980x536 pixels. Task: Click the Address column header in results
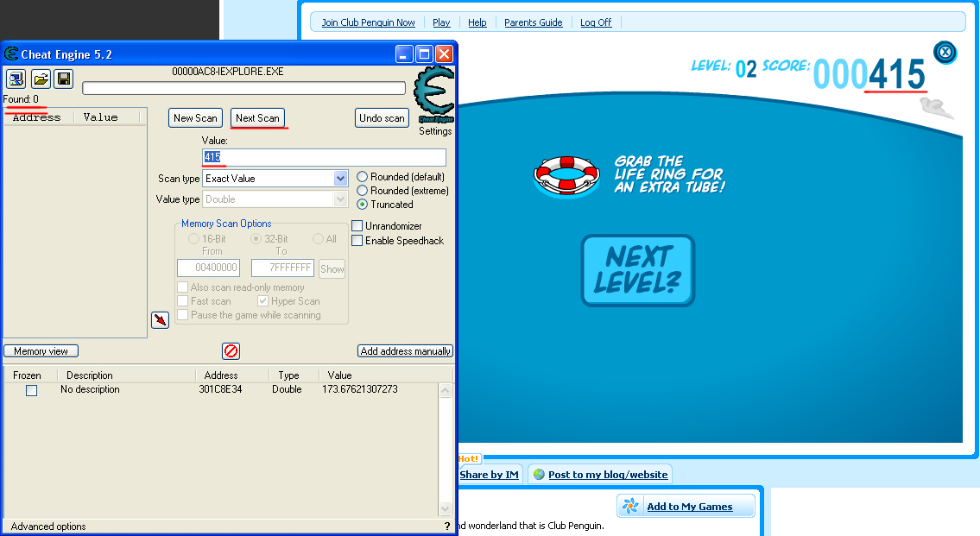38,117
